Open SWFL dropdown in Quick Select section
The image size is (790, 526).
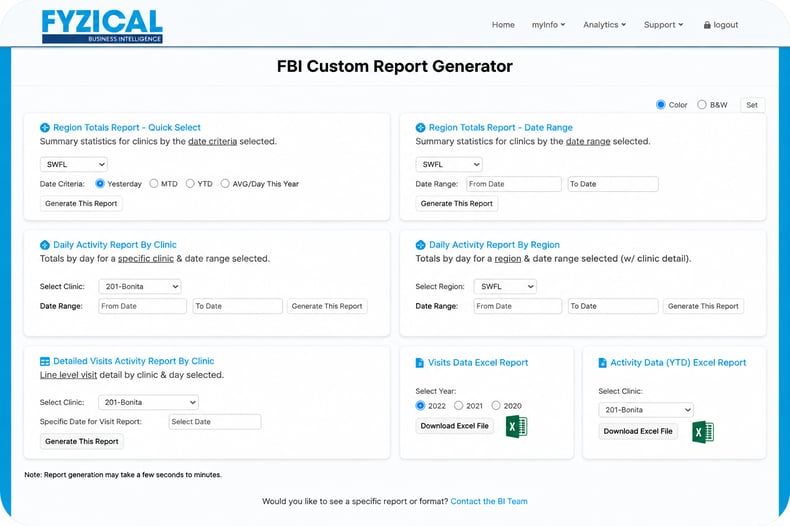pos(74,164)
